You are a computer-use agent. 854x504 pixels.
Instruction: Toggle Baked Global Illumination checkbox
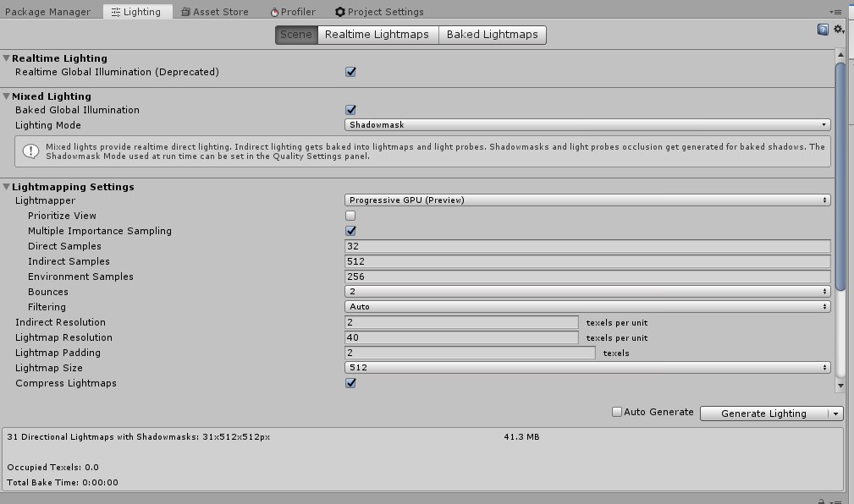click(350, 110)
